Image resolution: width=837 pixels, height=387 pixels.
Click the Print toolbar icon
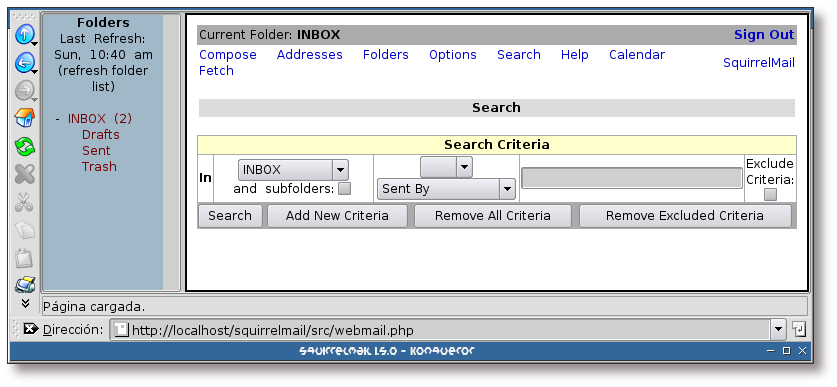pyautogui.click(x=24, y=285)
